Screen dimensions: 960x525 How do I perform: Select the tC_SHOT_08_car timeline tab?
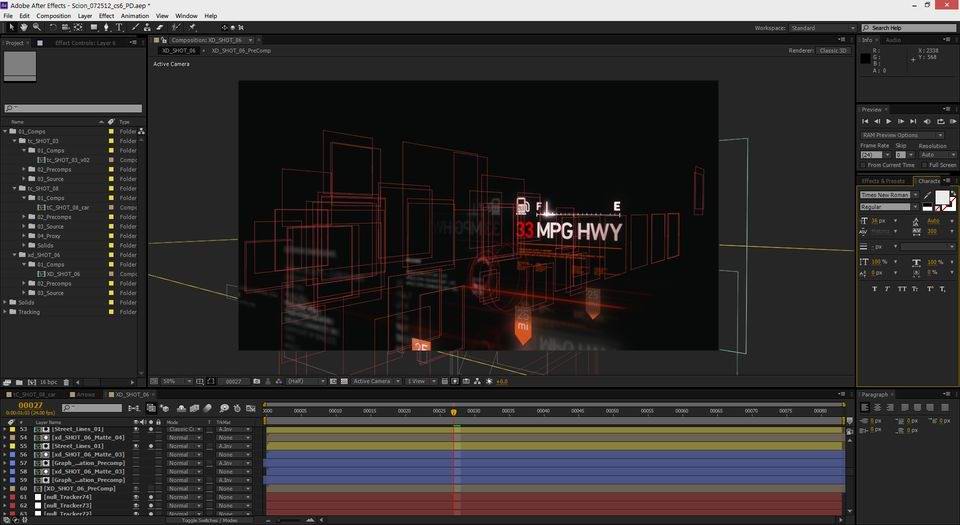pyautogui.click(x=34, y=395)
